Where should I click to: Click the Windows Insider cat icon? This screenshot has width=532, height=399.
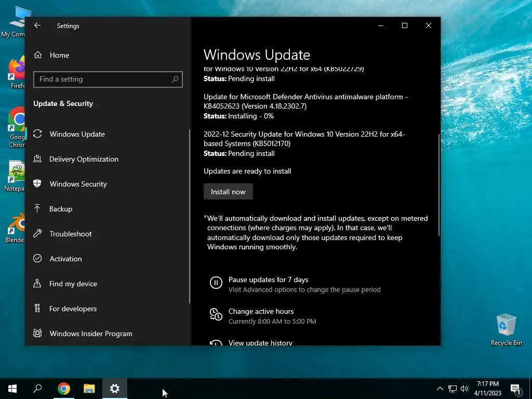(37, 333)
